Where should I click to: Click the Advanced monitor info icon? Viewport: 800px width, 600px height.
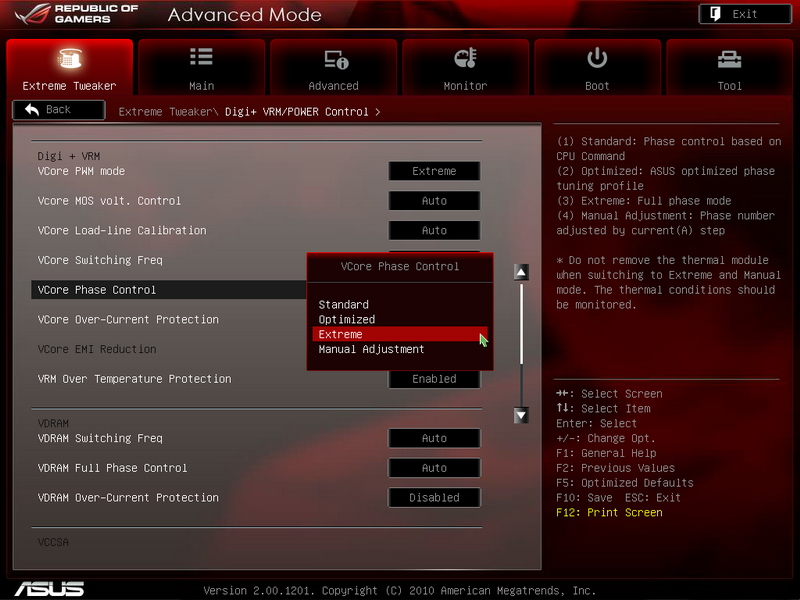pyautogui.click(x=336, y=60)
